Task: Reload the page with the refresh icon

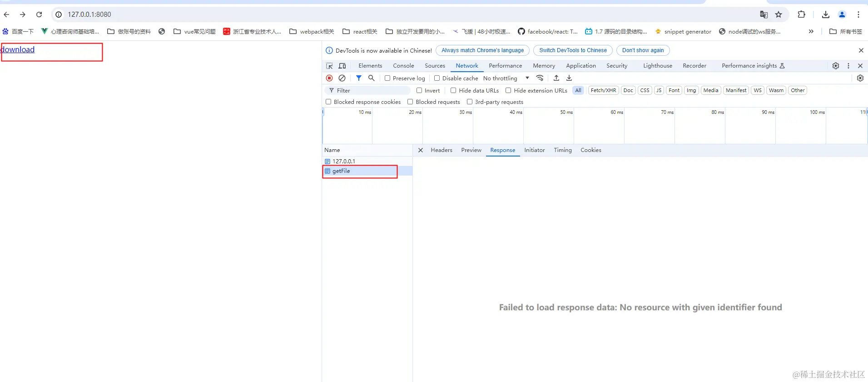Action: pyautogui.click(x=39, y=15)
